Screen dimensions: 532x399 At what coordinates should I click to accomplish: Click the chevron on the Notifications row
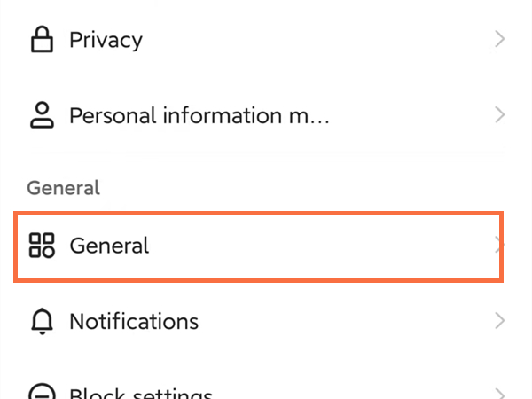pos(500,321)
